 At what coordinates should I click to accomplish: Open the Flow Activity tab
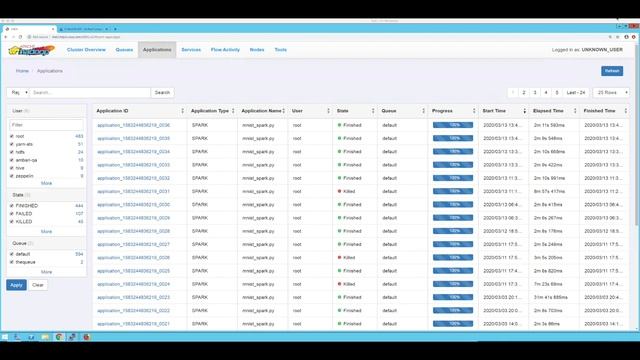pos(225,50)
